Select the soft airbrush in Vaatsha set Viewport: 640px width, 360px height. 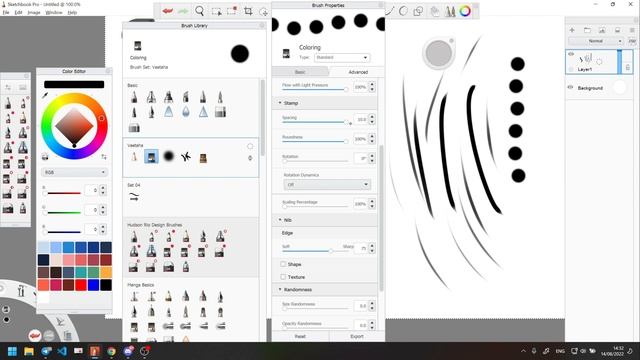[169, 156]
